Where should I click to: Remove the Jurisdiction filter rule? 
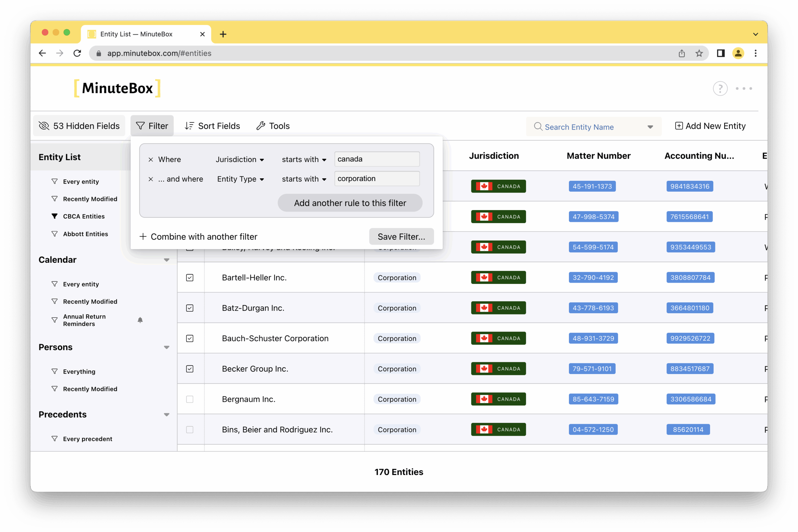151,160
